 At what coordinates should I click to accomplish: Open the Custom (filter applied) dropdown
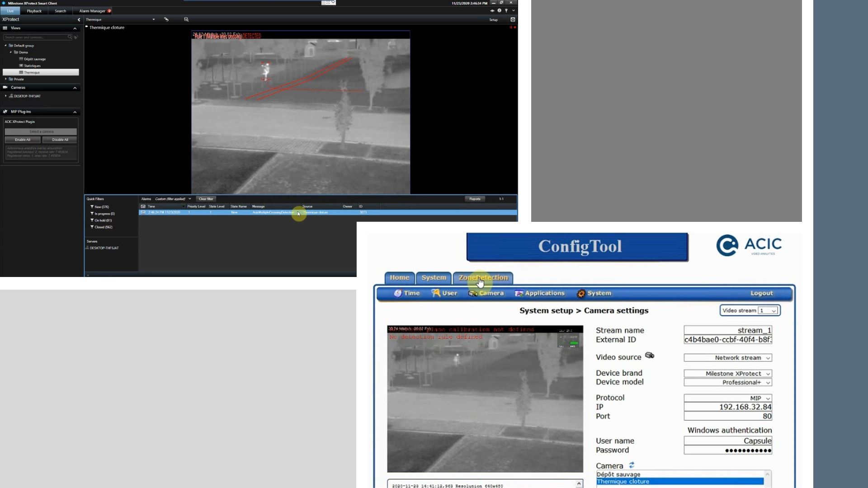(173, 199)
